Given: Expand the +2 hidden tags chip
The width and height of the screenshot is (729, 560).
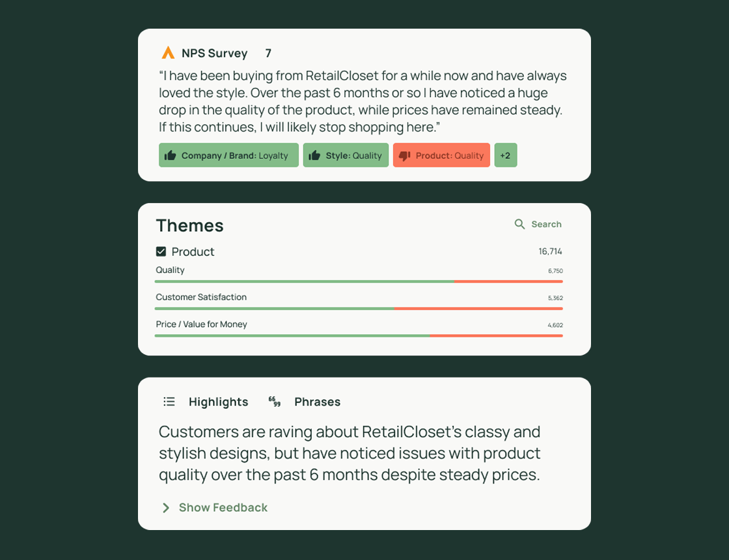Looking at the screenshot, I should tap(506, 155).
